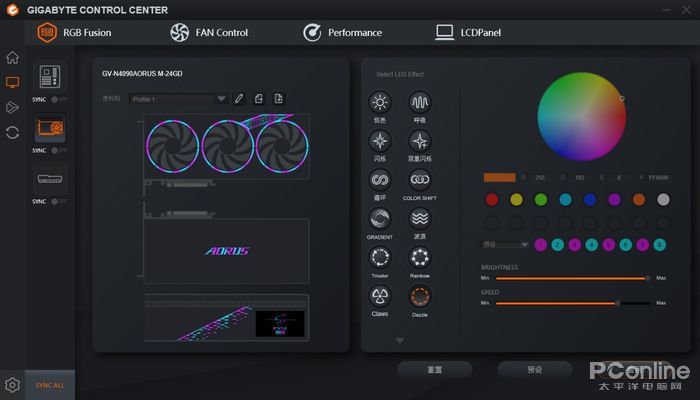Select the infinity-loop cycle LED effect
Image resolution: width=700 pixels, height=400 pixels.
pyautogui.click(x=380, y=180)
